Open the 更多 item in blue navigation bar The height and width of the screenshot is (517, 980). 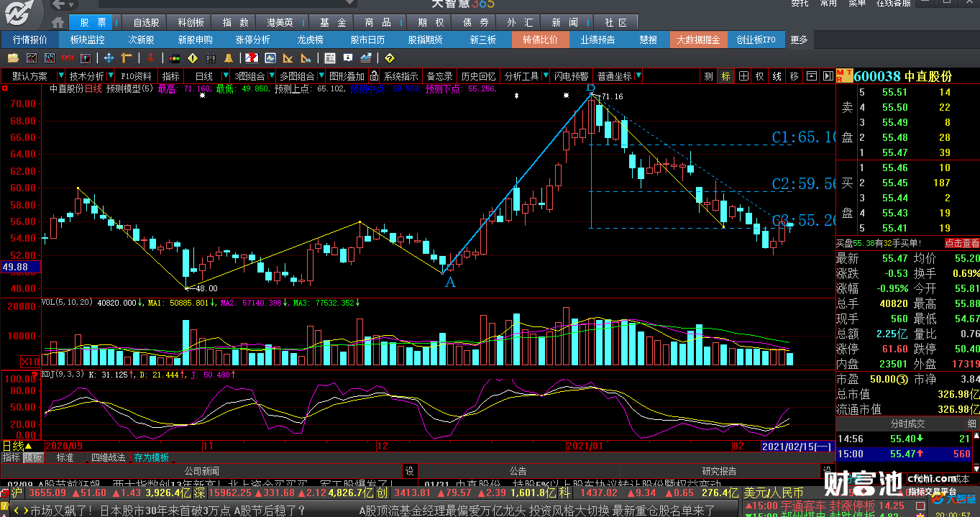[799, 40]
